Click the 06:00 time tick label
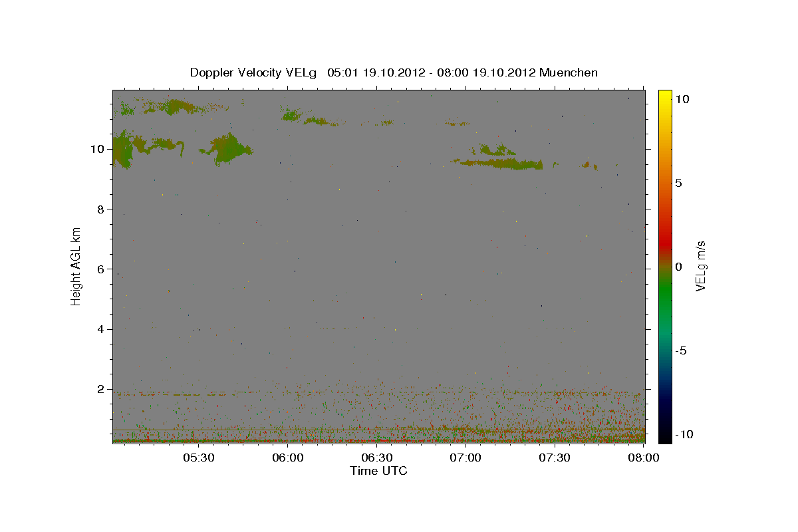This screenshot has width=798, height=532. [287, 458]
